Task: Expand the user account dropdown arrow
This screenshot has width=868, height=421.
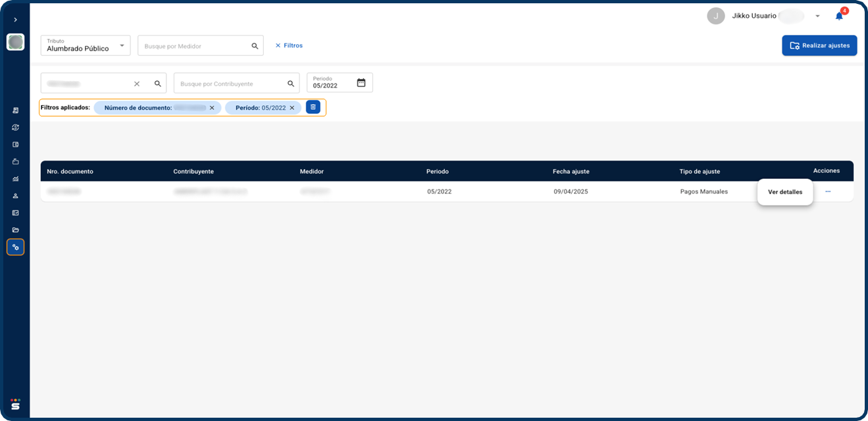Action: click(817, 16)
